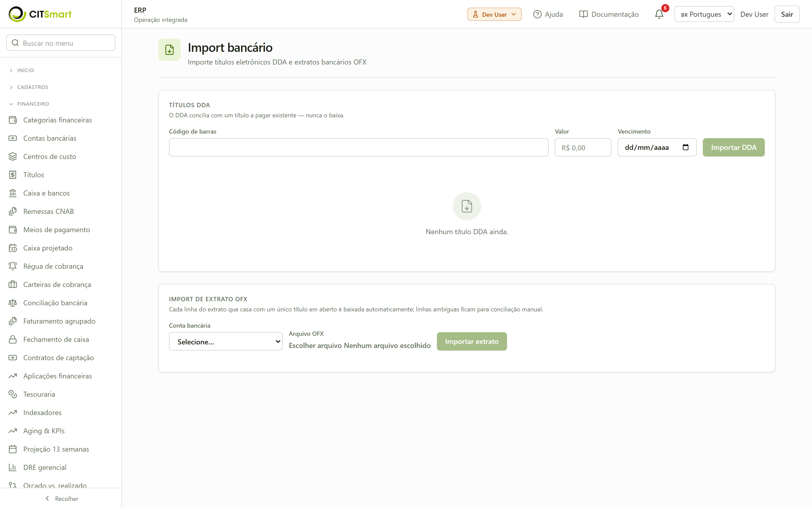Click the Régua de cobrança bell icon
Image resolution: width=812 pixels, height=508 pixels.
(13, 266)
